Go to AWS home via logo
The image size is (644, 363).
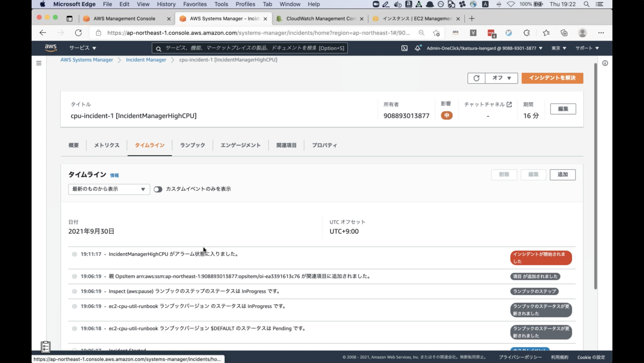tap(51, 48)
